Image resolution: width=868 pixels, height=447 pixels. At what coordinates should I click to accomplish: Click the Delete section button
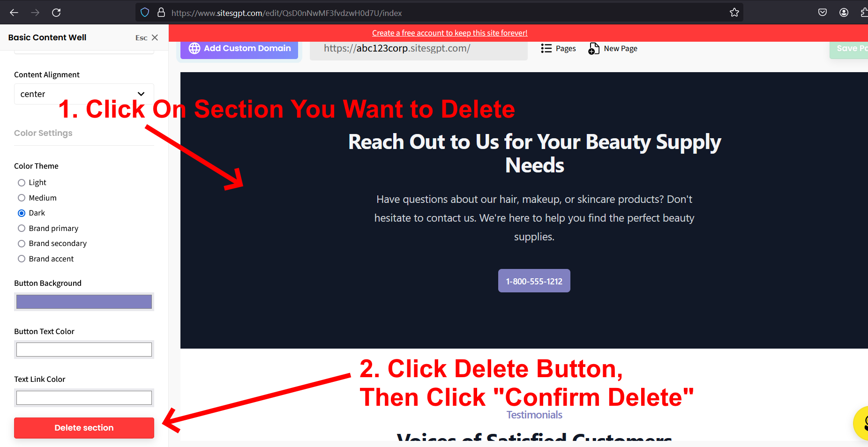pos(84,428)
